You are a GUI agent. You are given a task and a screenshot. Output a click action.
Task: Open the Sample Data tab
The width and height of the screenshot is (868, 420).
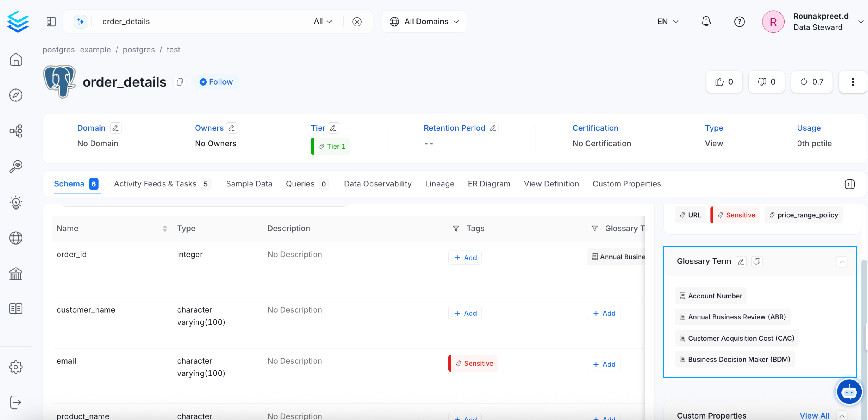coord(249,184)
